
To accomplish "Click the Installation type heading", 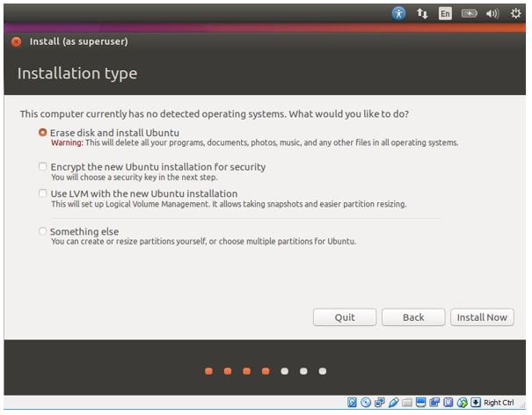I will tap(77, 73).
